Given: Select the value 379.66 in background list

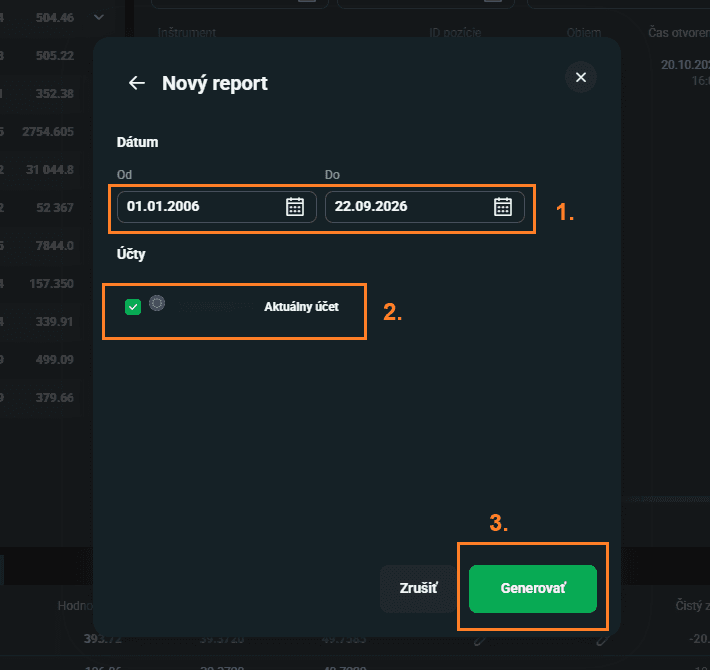Looking at the screenshot, I should [x=55, y=398].
